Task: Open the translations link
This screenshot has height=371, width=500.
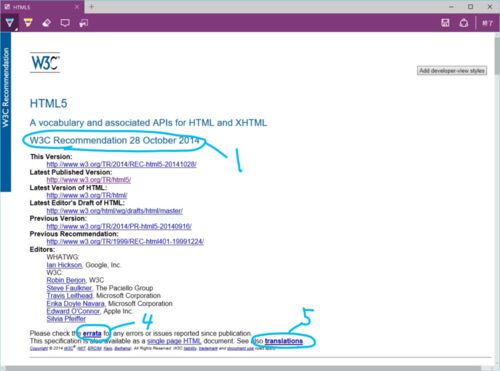Action: [x=284, y=341]
